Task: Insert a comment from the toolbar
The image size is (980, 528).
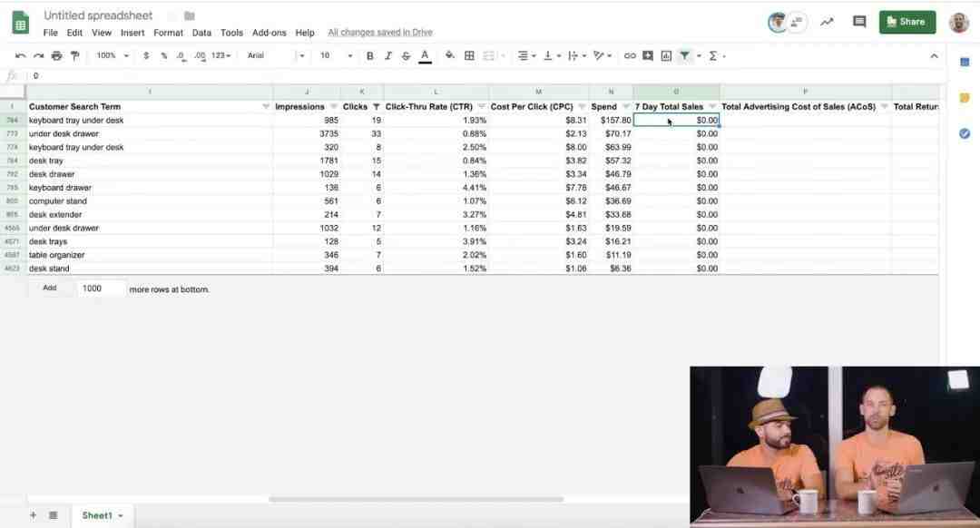Action: click(x=648, y=55)
